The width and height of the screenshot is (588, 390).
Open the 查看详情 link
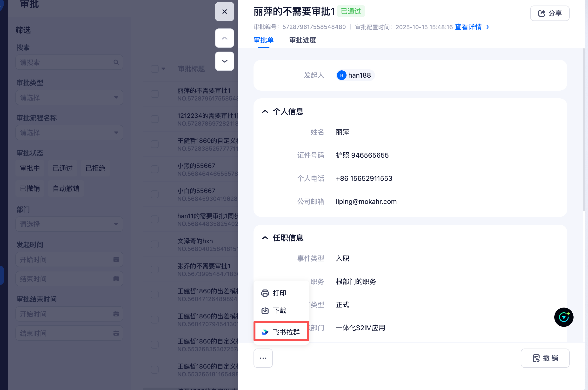coord(468,27)
